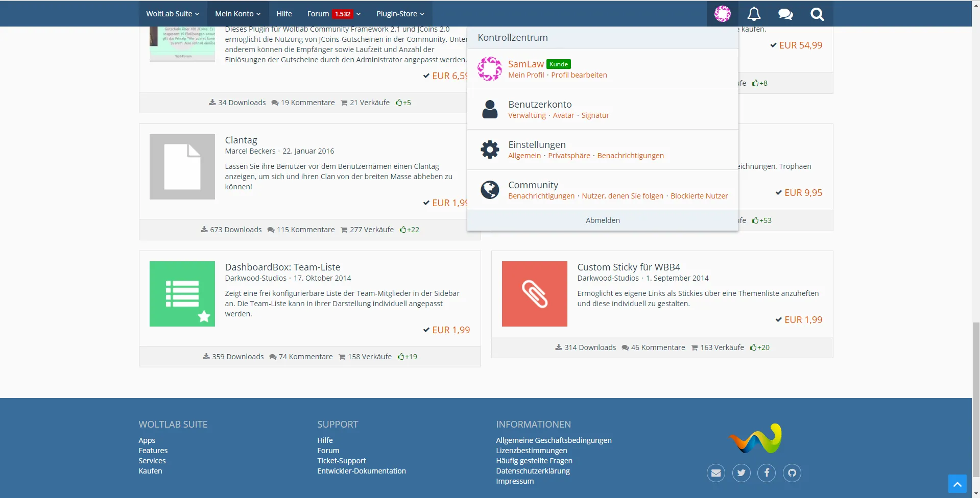Open the Custom Sticky paperclip thumbnail
980x498 pixels.
534,294
